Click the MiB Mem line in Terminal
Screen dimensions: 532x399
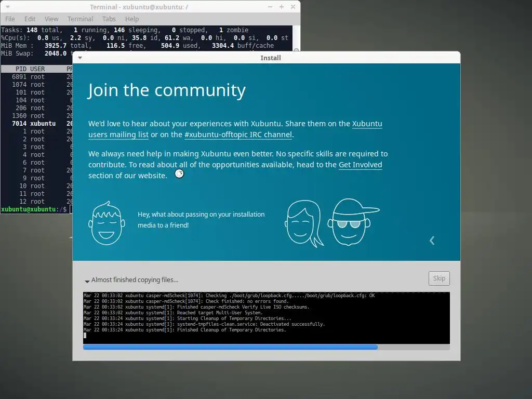137,46
